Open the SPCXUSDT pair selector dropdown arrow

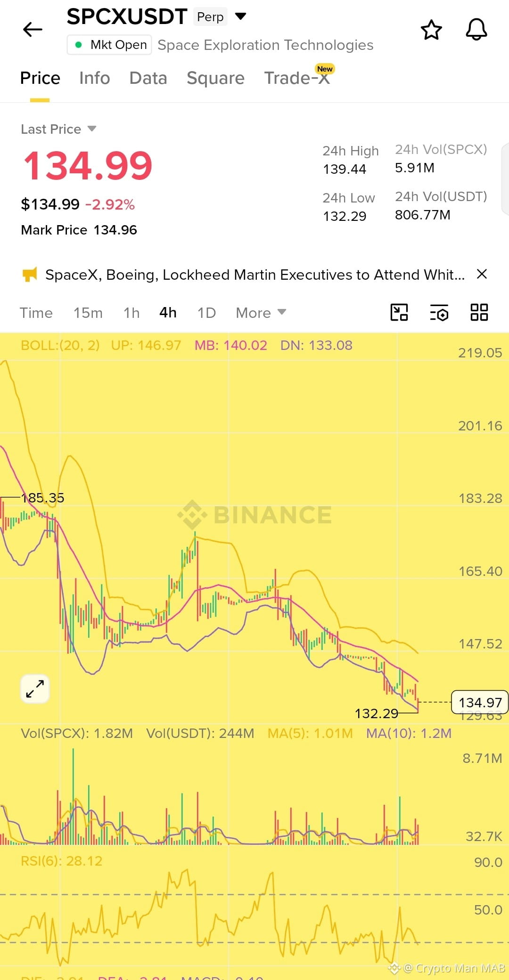point(241,16)
